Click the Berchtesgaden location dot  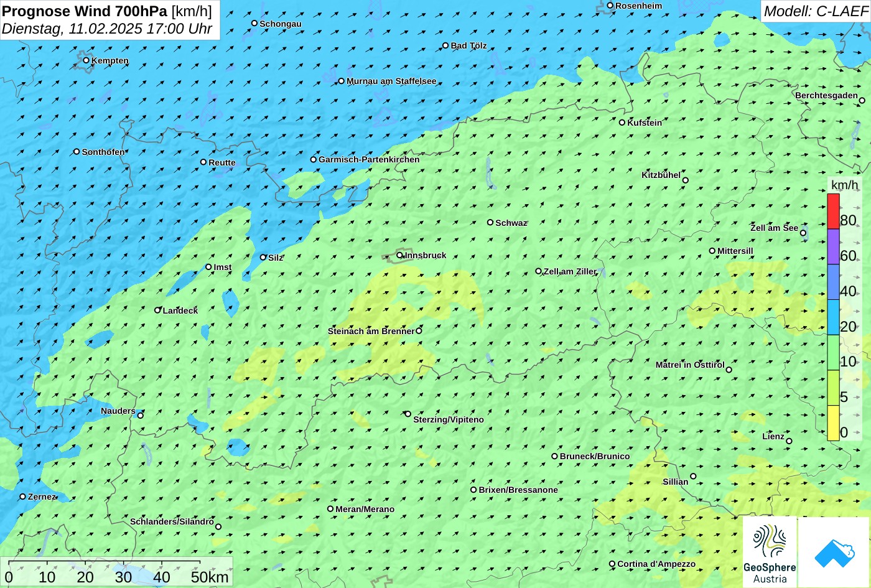click(862, 100)
